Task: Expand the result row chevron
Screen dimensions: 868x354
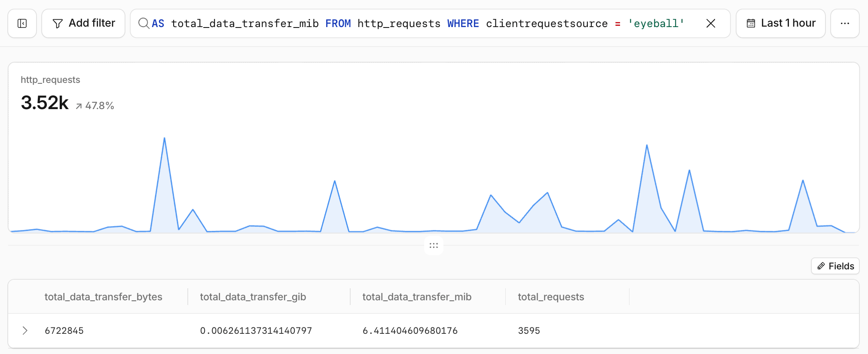Action: (x=25, y=330)
